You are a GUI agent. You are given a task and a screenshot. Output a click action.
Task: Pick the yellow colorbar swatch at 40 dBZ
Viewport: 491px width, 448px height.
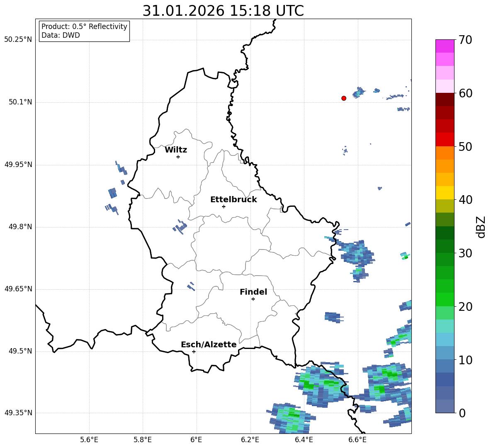click(x=445, y=193)
